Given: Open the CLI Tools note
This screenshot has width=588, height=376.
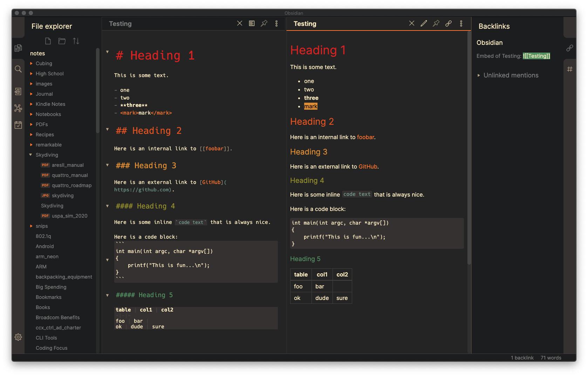Looking at the screenshot, I should (46, 338).
